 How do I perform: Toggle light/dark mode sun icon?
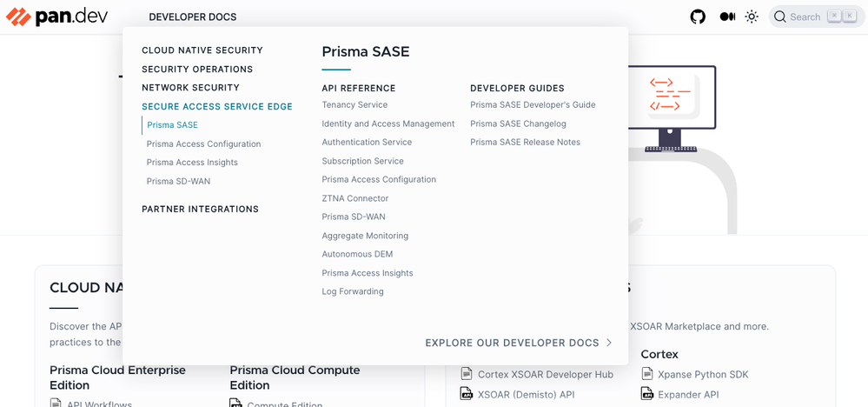pyautogui.click(x=752, y=17)
